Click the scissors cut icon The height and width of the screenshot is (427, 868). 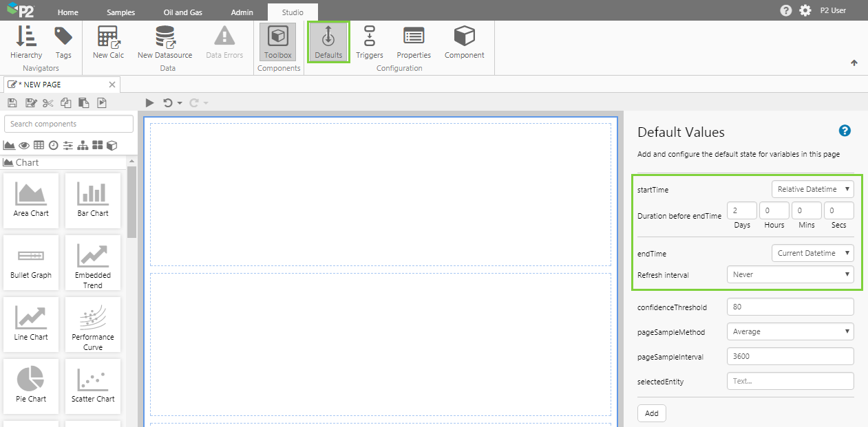point(47,103)
